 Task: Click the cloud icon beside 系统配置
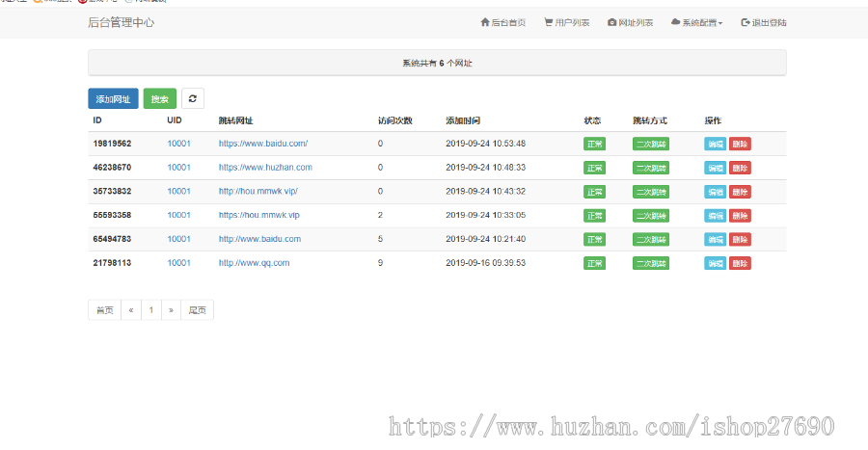[675, 22]
